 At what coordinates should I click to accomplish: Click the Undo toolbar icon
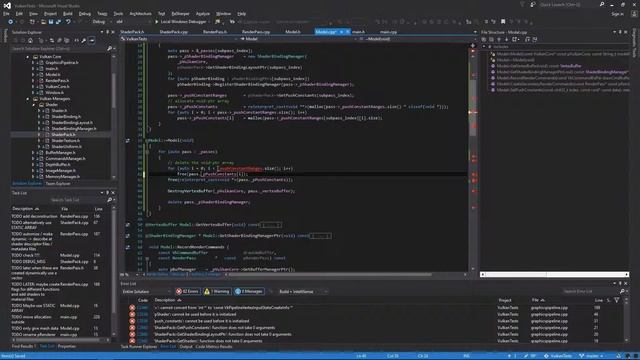tap(68, 22)
